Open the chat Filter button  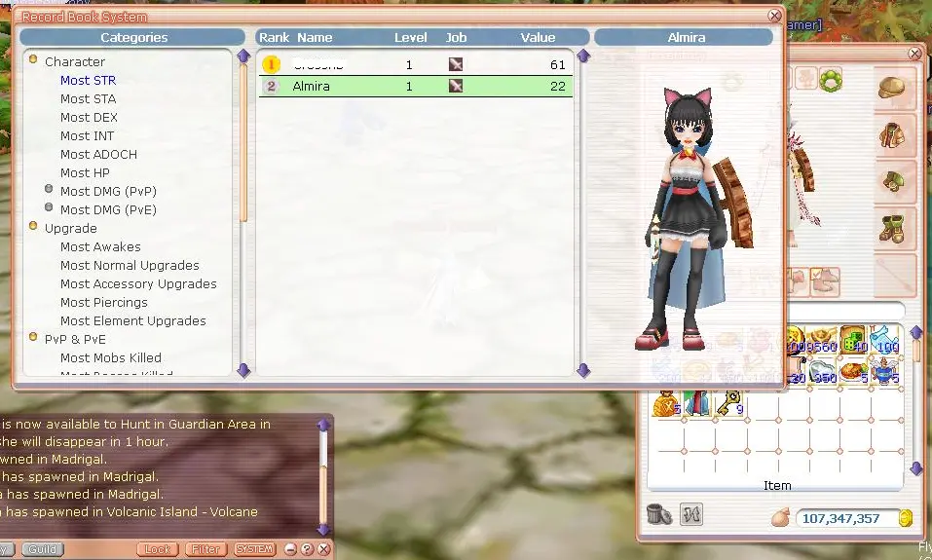point(205,548)
